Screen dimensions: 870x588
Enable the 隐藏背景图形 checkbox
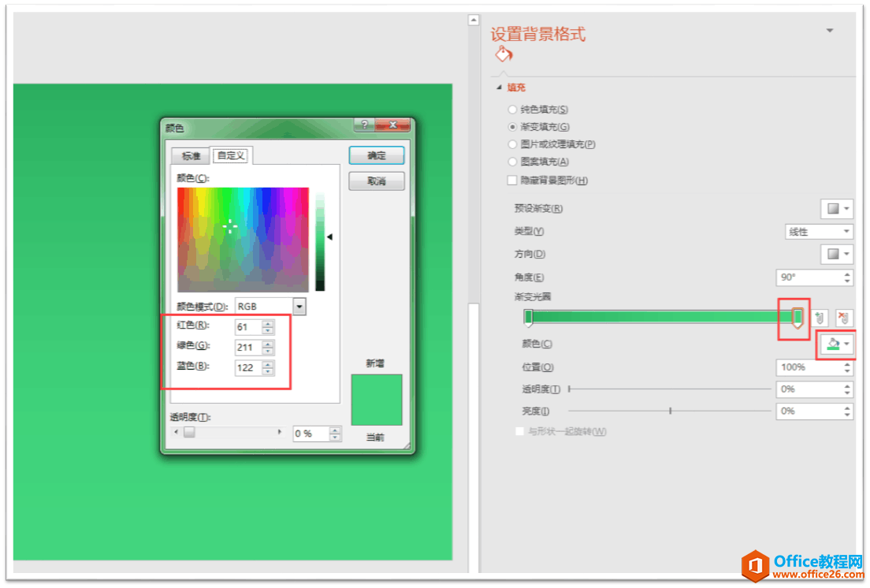(512, 180)
